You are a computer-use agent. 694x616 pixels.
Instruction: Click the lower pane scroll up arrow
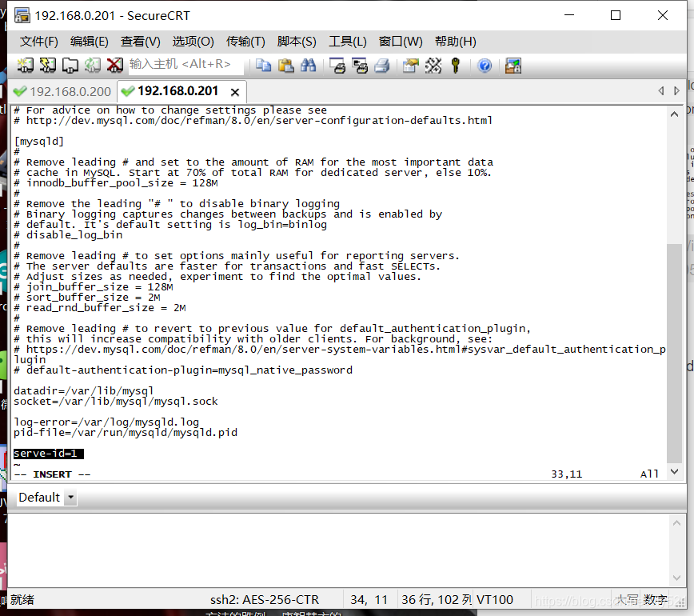(676, 523)
